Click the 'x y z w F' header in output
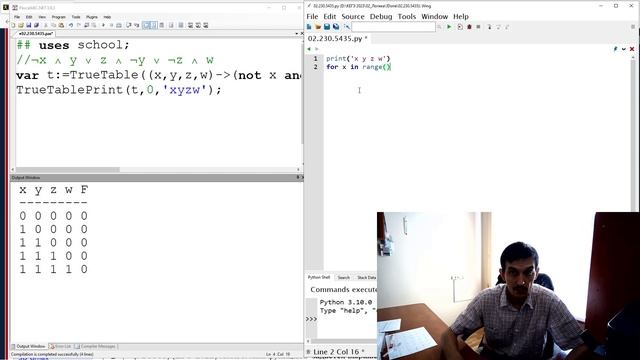This screenshot has width=640, height=360. (53, 190)
